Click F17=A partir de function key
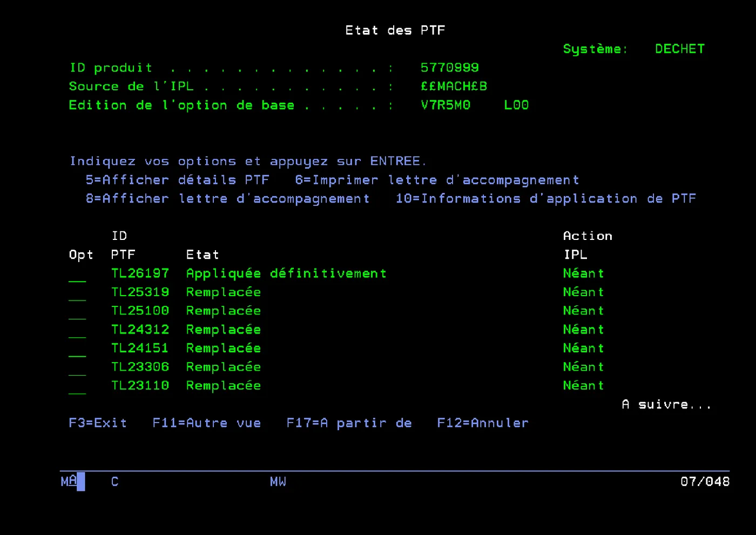The height and width of the screenshot is (535, 756). pyautogui.click(x=349, y=423)
